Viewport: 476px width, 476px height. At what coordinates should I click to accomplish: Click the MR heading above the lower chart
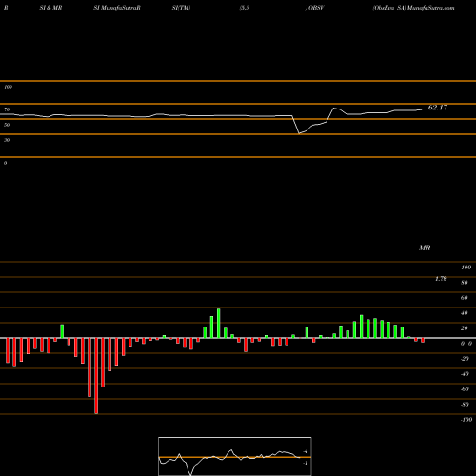425,248
